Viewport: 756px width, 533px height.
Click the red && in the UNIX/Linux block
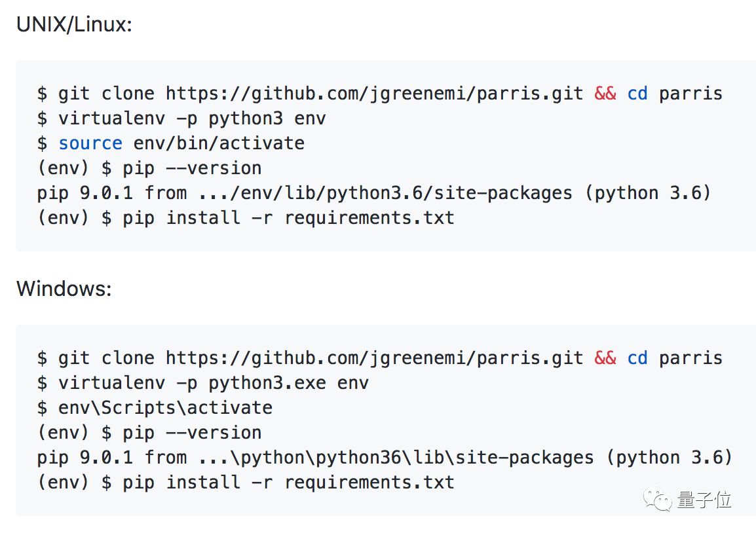click(x=605, y=94)
